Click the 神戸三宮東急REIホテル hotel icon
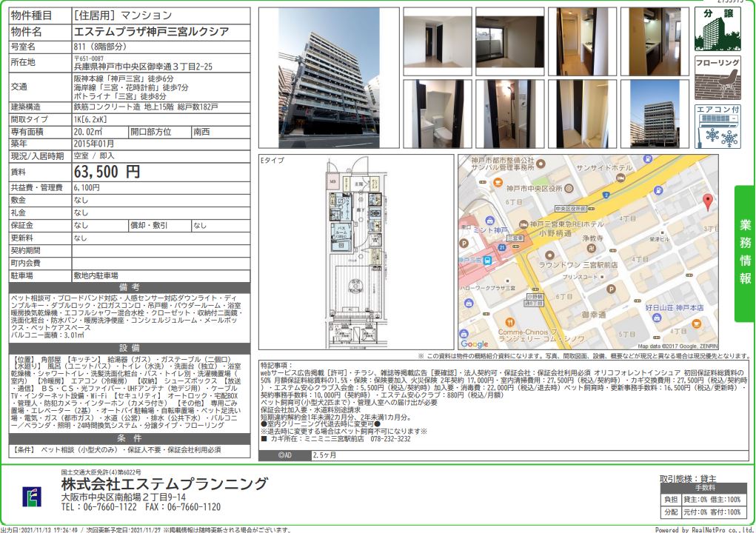The image size is (756, 533). click(523, 224)
